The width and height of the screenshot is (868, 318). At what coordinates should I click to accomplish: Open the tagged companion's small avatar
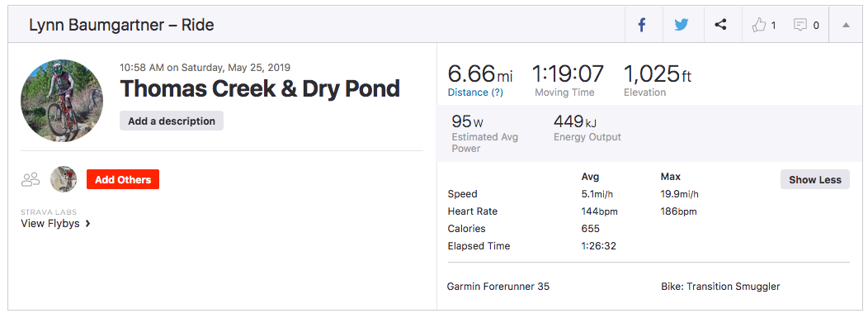(64, 179)
